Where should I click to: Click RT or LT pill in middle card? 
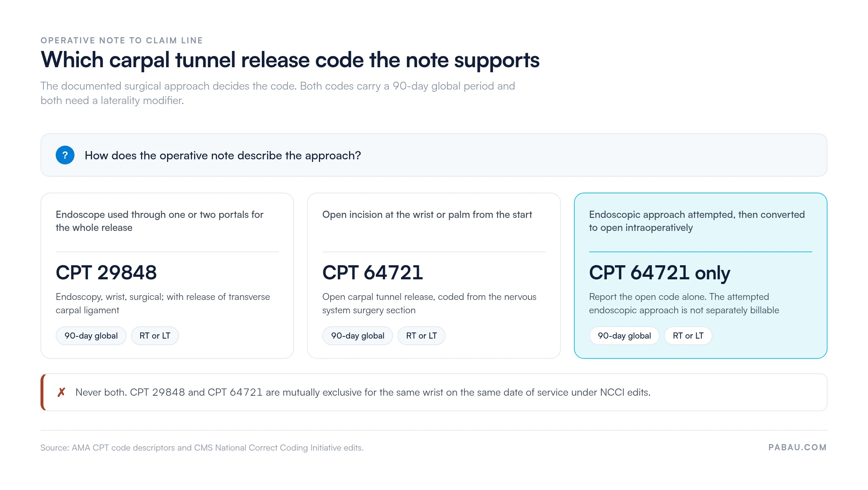(421, 336)
